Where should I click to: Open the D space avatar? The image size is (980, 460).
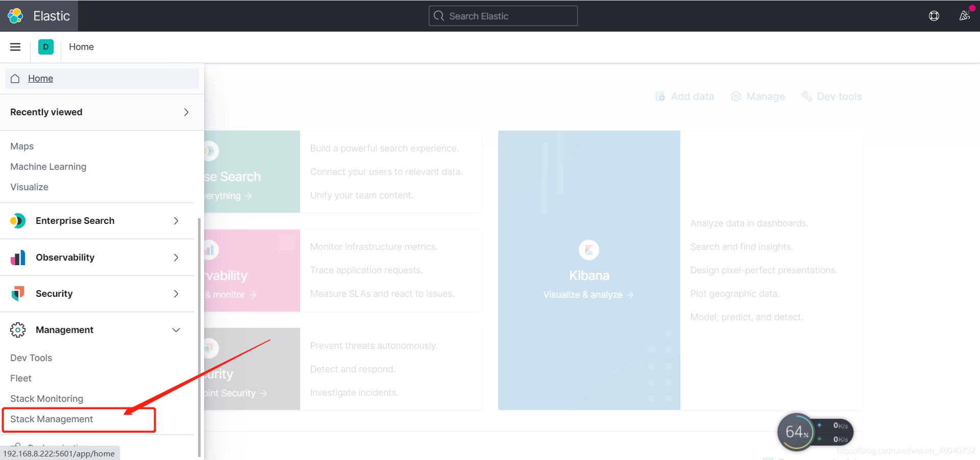tap(46, 47)
